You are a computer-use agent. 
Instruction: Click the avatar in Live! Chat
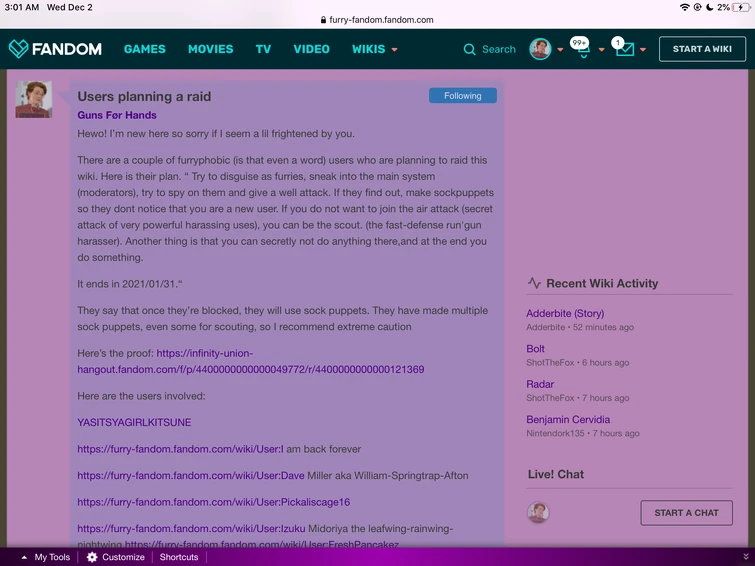[538, 513]
